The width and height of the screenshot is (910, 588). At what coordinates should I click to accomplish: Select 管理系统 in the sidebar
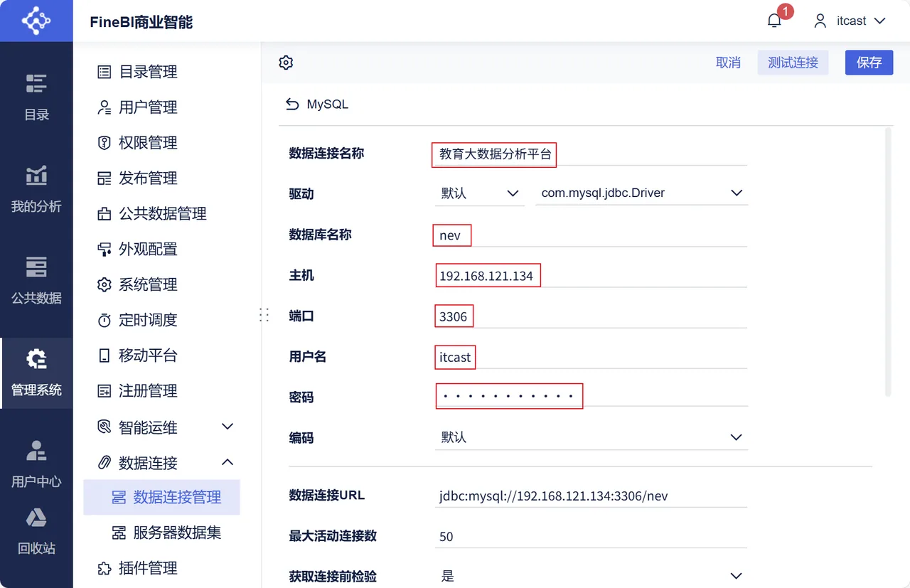tap(36, 373)
